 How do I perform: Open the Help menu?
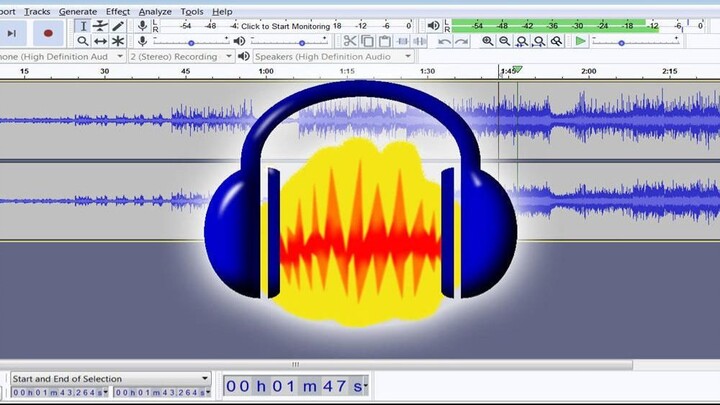pos(222,11)
